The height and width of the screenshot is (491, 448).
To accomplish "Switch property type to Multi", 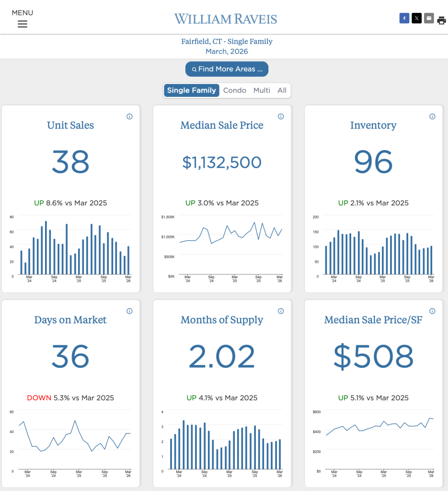I will click(262, 90).
